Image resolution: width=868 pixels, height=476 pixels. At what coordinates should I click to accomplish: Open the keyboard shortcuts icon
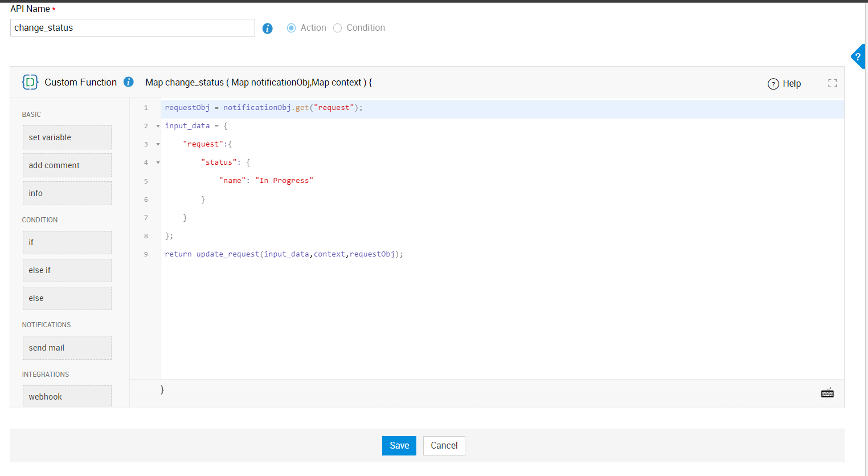point(827,393)
